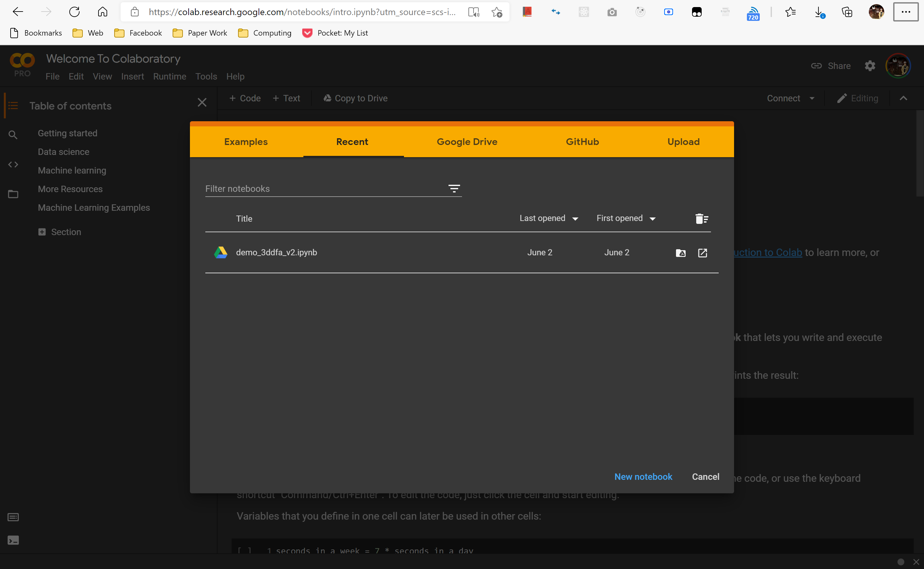Switch to the Google Drive tab
This screenshot has width=924, height=569.
tap(467, 141)
